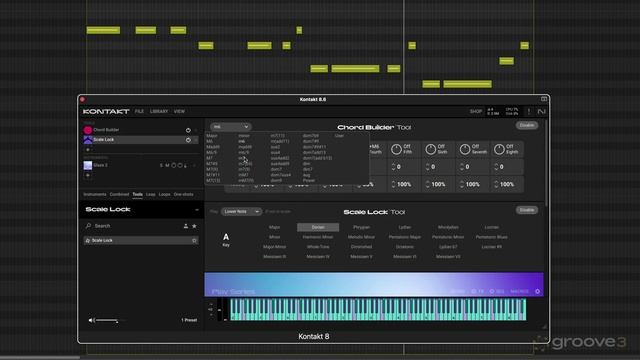Click the exclamation alert icon in header

click(x=529, y=111)
